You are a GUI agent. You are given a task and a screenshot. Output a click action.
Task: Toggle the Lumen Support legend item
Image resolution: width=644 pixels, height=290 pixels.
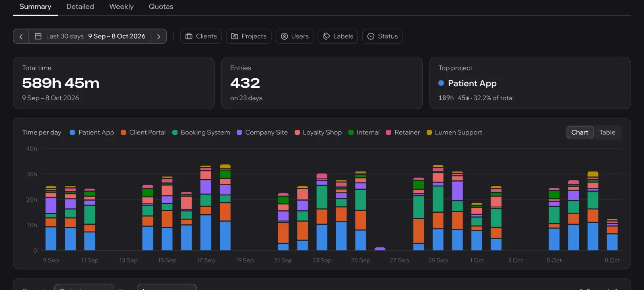tap(454, 133)
